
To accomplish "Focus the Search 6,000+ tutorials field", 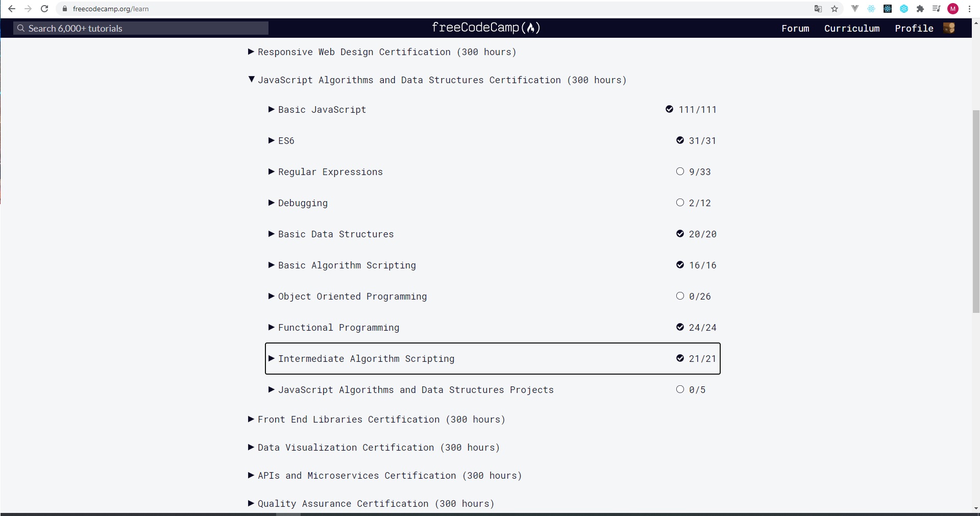I will pos(141,28).
